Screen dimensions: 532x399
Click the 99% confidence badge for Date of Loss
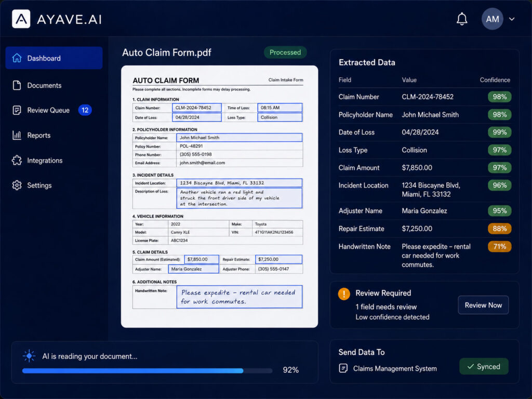click(x=499, y=132)
